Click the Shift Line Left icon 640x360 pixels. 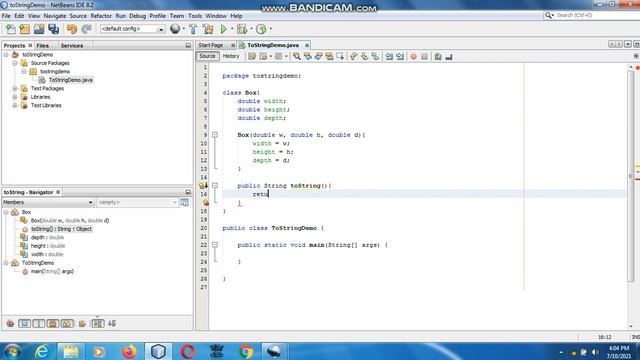coord(389,57)
